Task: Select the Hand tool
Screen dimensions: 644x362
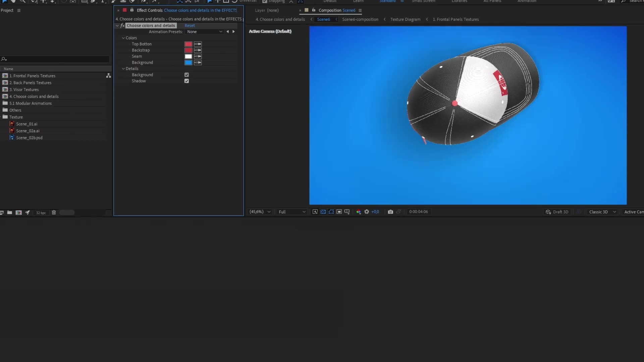Action: [x=13, y=1]
